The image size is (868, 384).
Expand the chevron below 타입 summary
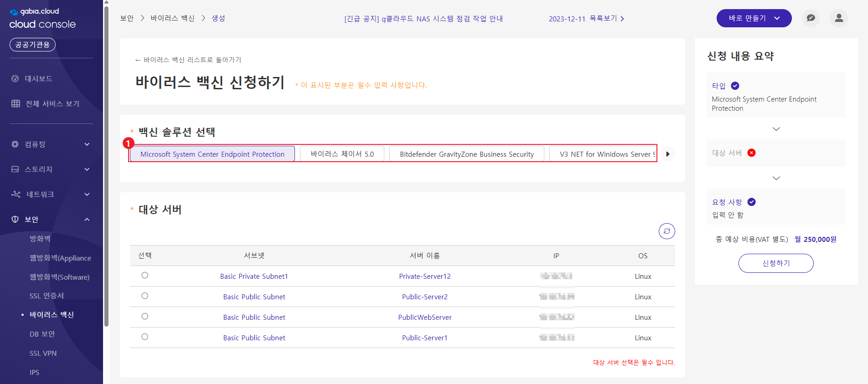coord(776,129)
